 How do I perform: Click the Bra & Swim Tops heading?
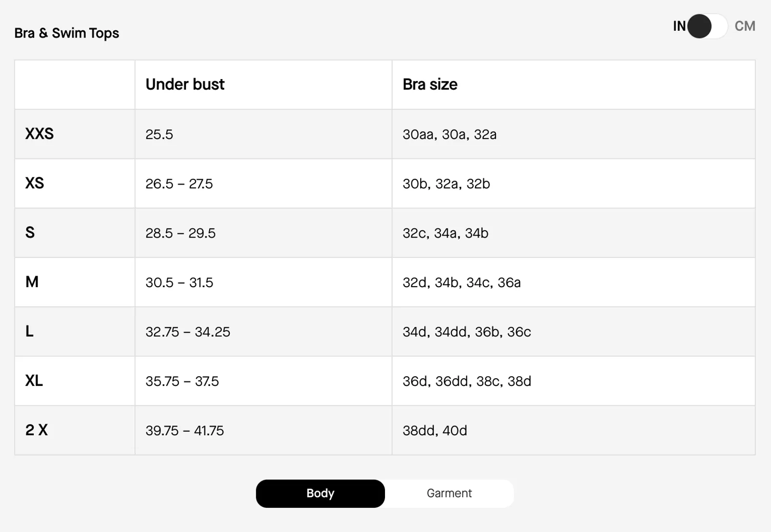click(x=66, y=33)
